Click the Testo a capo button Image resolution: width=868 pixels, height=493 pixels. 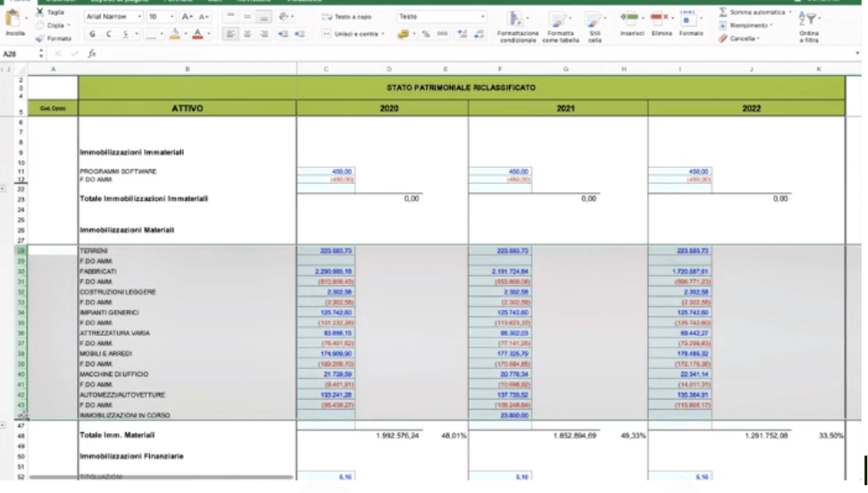tap(349, 17)
